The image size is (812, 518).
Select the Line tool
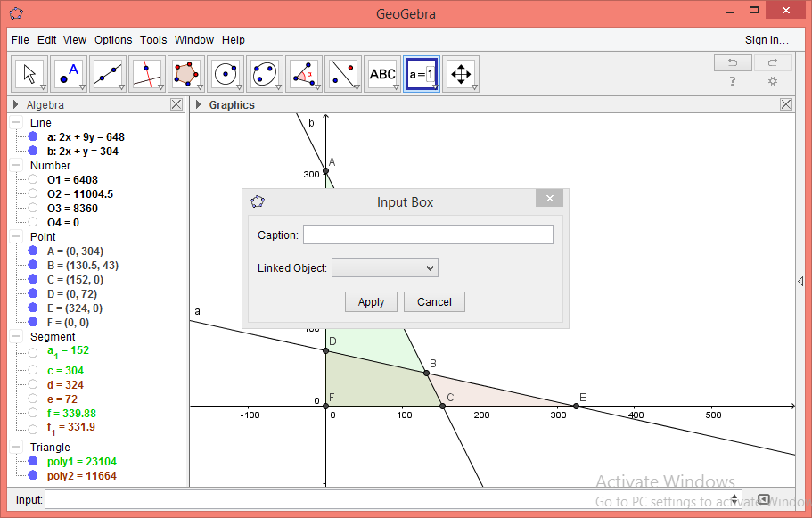tap(108, 74)
